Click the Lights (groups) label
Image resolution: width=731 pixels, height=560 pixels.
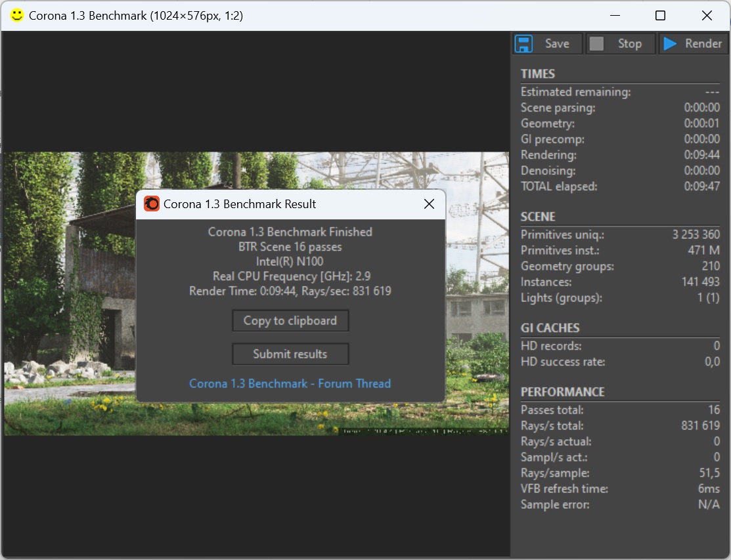pos(562,298)
